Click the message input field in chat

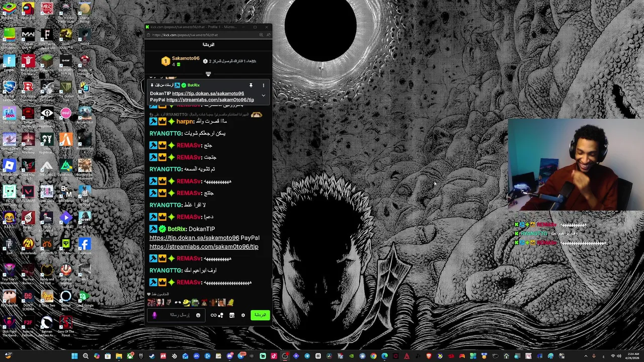point(176,315)
